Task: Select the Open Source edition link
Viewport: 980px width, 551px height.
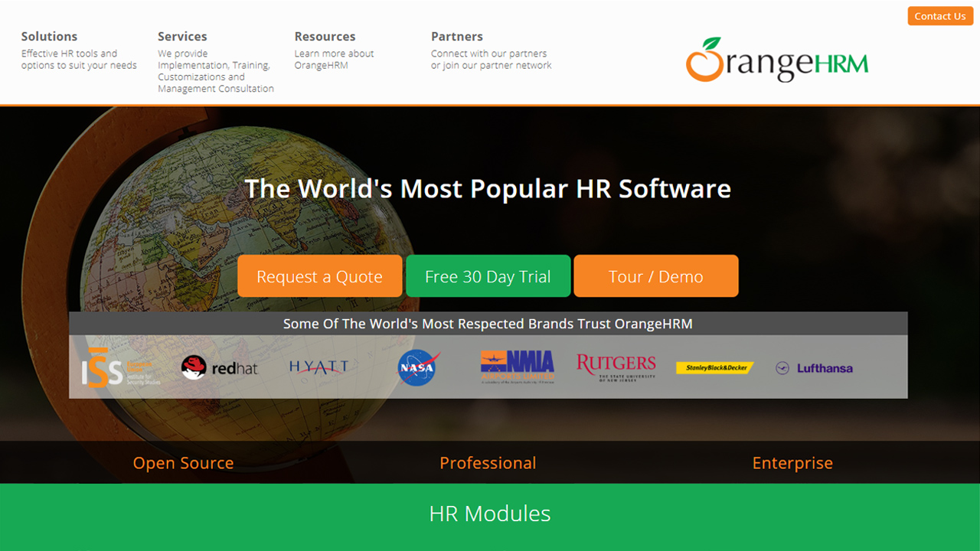Action: point(183,463)
